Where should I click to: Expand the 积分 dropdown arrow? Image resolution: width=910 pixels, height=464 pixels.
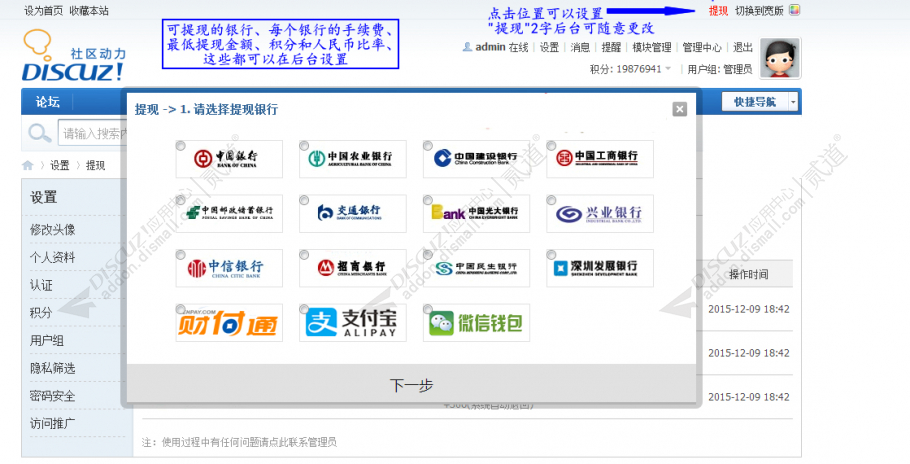(x=668, y=68)
